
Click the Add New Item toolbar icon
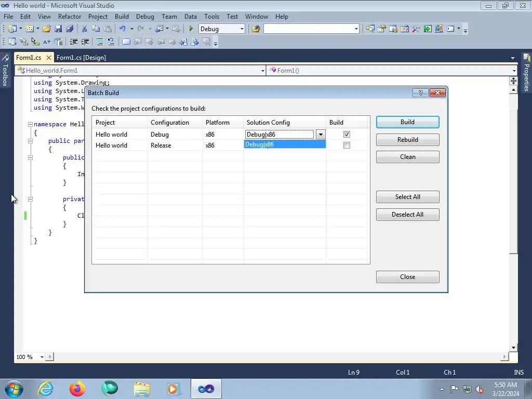[30, 29]
